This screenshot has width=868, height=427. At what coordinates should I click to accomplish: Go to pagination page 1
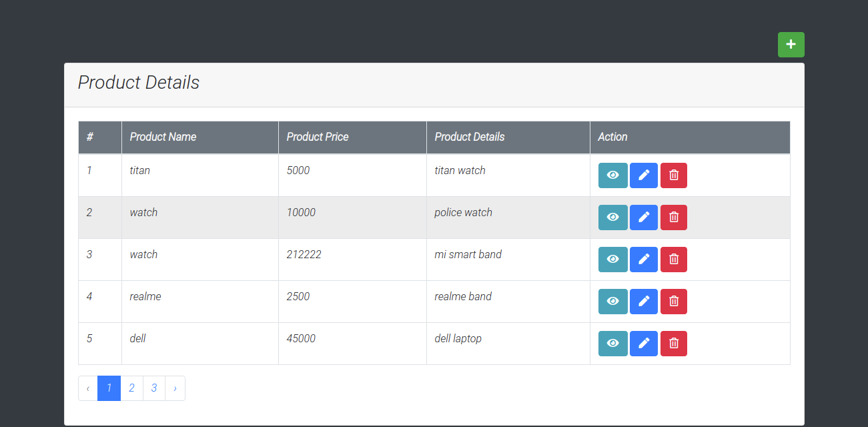109,388
